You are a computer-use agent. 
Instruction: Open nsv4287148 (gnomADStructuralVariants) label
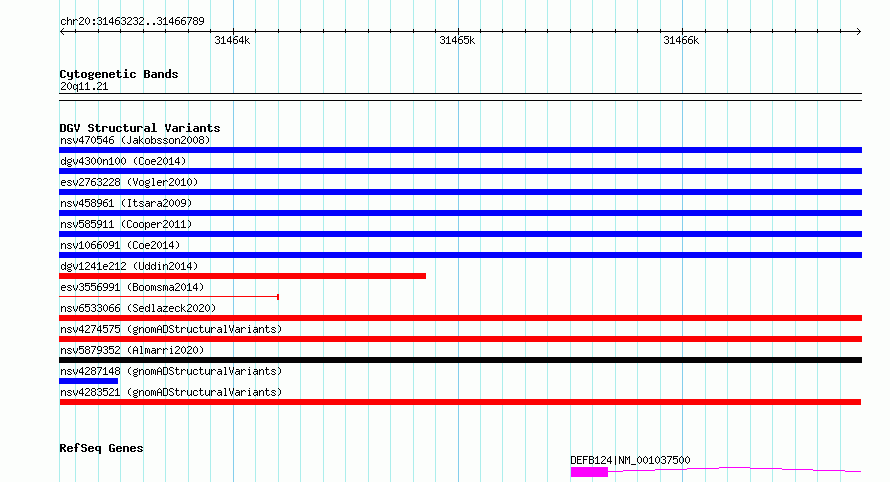click(171, 371)
